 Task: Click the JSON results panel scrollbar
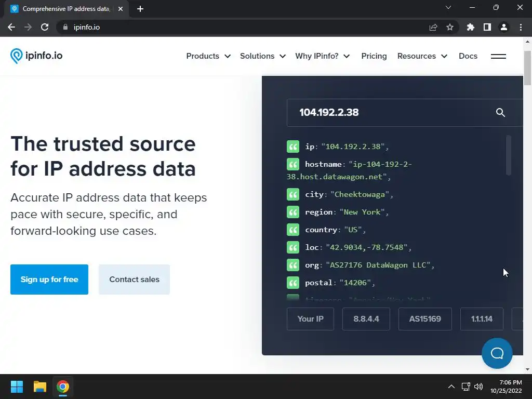tap(508, 155)
